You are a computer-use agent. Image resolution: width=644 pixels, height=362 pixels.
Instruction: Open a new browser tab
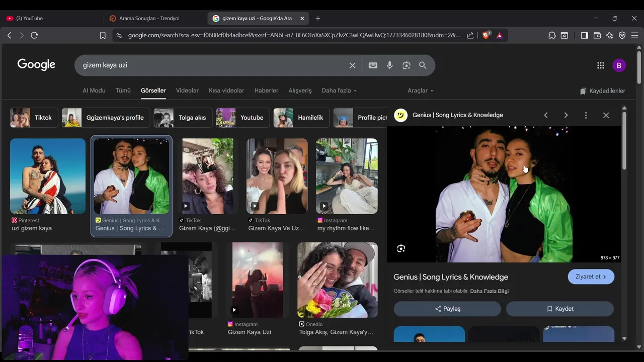point(317,19)
